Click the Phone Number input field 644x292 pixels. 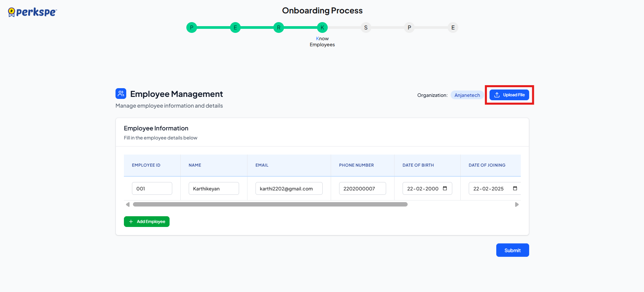362,188
